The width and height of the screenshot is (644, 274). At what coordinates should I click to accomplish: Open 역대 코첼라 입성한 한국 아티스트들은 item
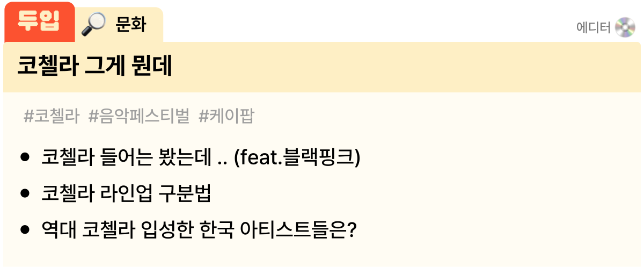pos(199,230)
